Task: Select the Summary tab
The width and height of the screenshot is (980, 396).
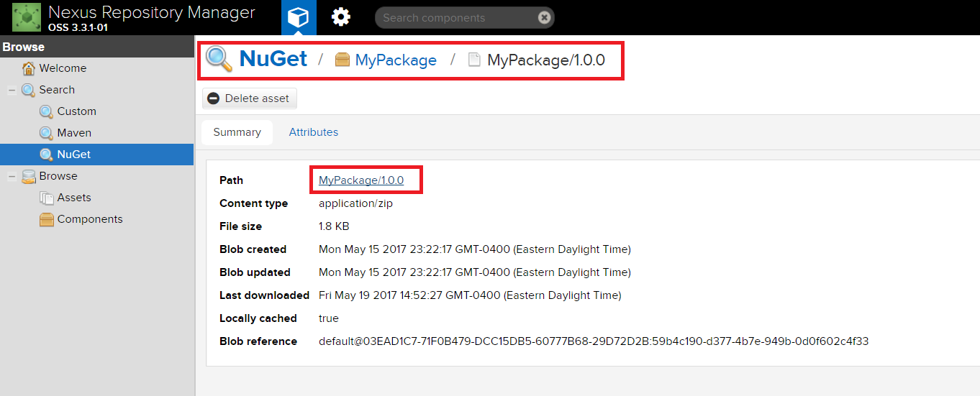Action: (x=237, y=132)
